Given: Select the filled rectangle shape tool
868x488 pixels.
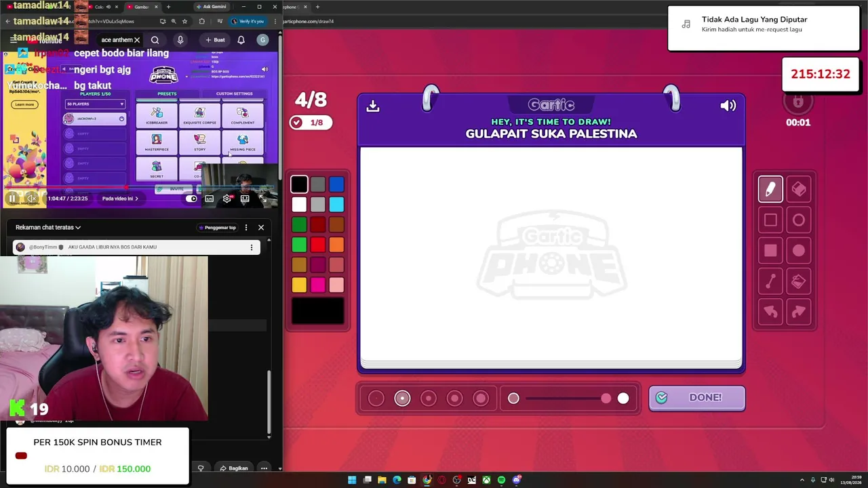Looking at the screenshot, I should pyautogui.click(x=770, y=251).
